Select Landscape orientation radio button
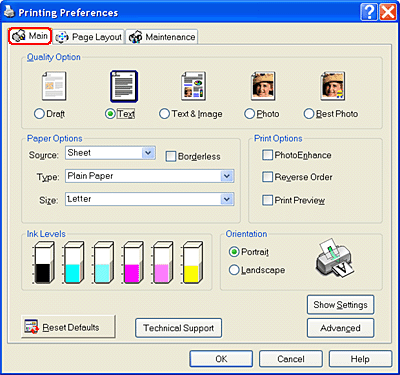 [234, 270]
